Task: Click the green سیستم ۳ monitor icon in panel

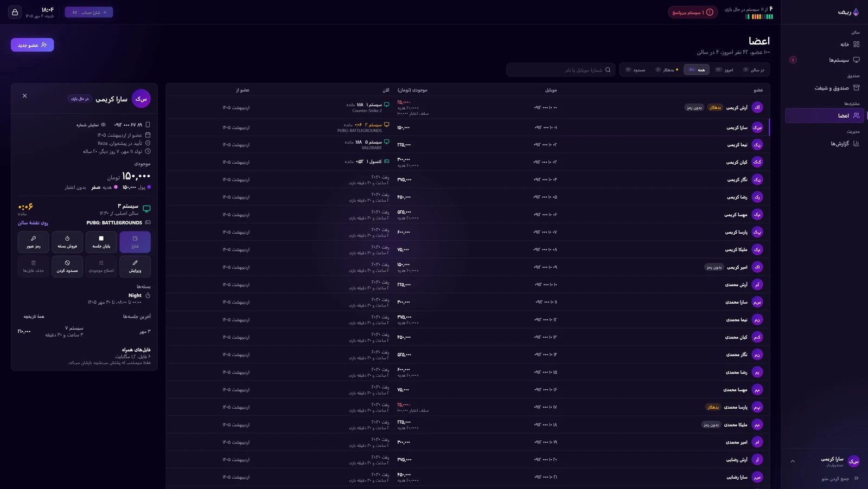Action: click(x=146, y=209)
